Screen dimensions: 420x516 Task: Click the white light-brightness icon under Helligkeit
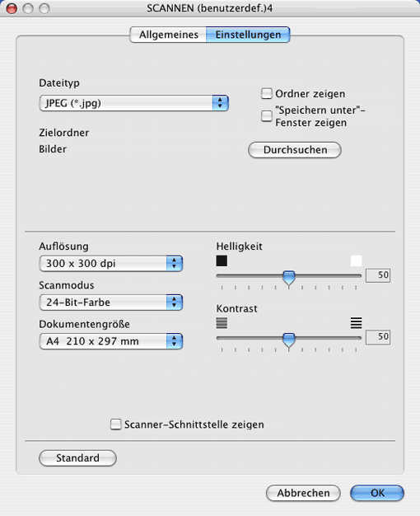click(x=357, y=261)
